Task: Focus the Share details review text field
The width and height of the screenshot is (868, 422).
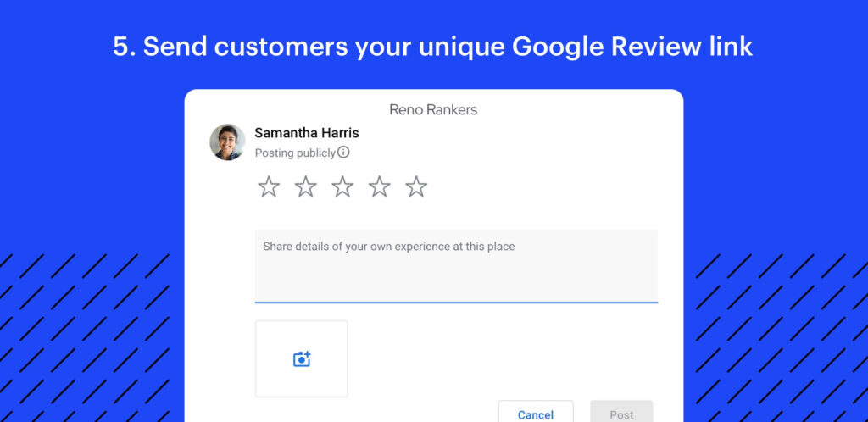Action: click(456, 266)
